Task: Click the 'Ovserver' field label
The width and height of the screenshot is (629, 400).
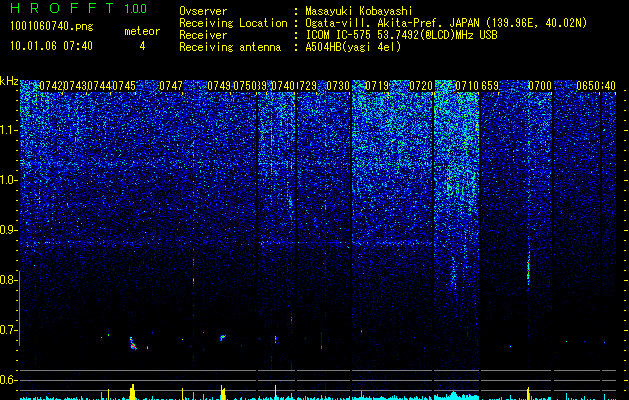Action: tap(203, 11)
